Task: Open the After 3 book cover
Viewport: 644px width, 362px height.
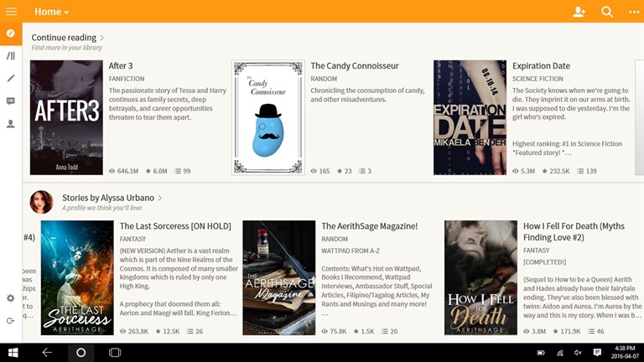Action: click(x=66, y=117)
